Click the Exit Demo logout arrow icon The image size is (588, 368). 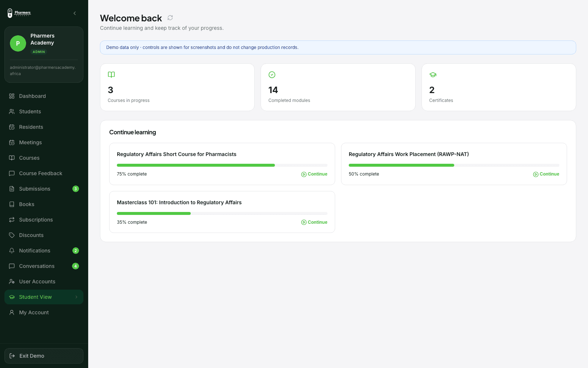coord(12,356)
